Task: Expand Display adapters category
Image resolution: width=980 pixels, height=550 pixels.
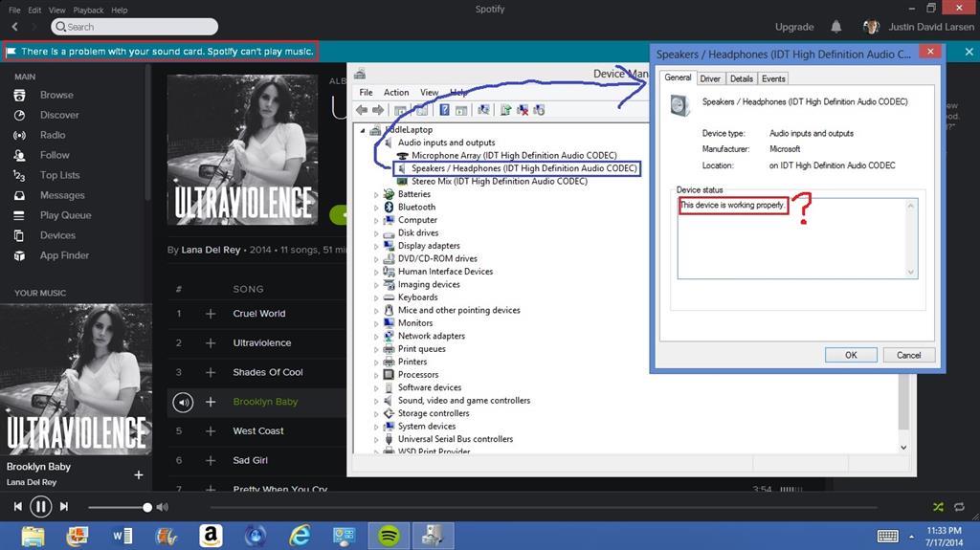Action: (x=376, y=246)
